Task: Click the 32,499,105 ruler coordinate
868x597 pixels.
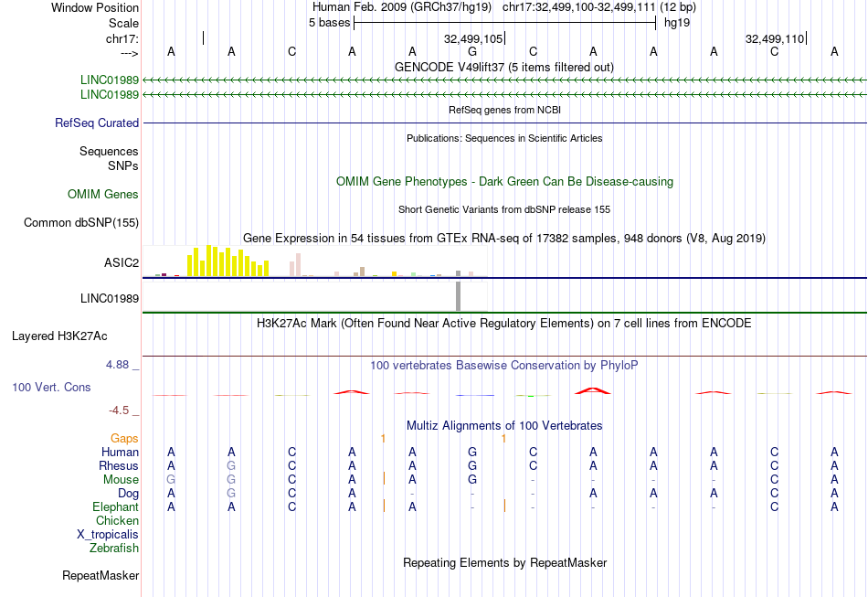Action: click(473, 38)
